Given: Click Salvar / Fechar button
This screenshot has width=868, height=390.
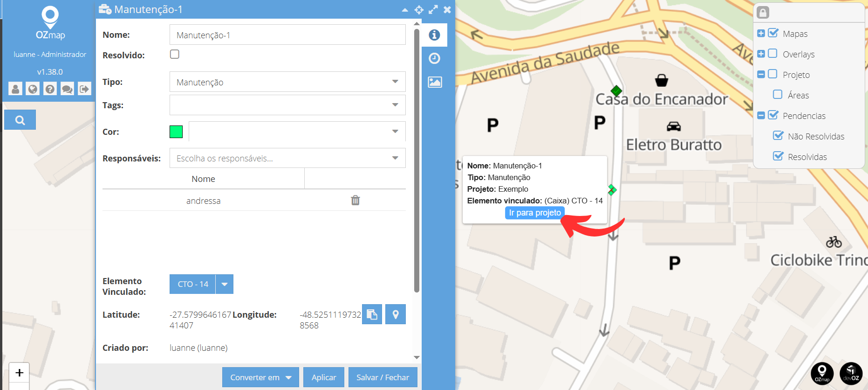Looking at the screenshot, I should [x=383, y=377].
